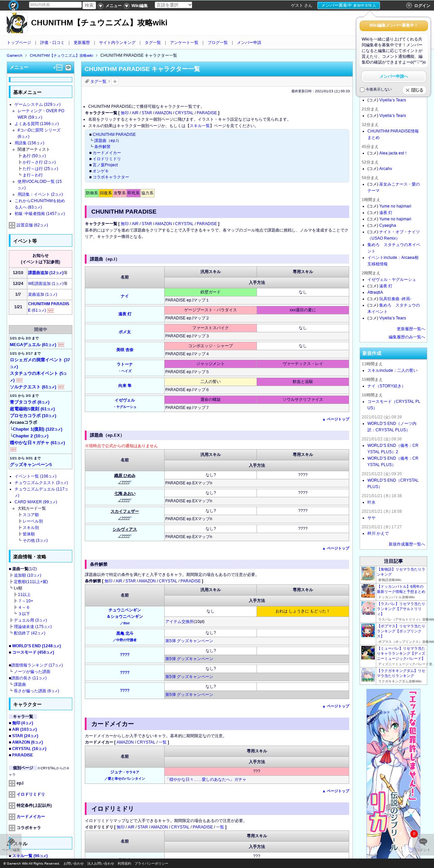The width and height of the screenshot is (434, 868).
Task: Click the 防御系 color legend label
Action: (92, 193)
